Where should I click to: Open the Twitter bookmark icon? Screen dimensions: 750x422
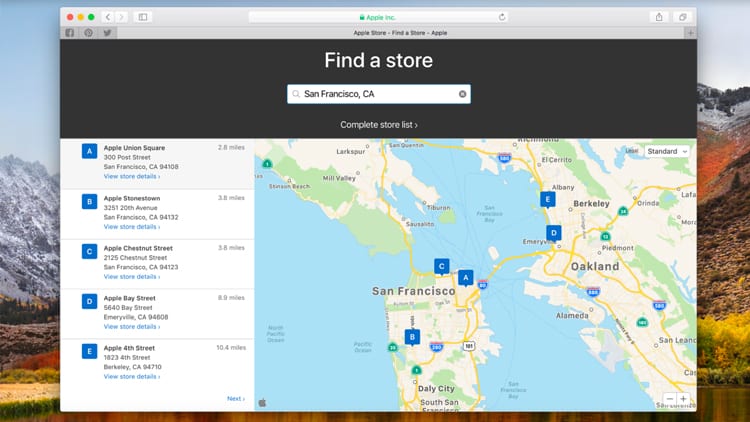(107, 33)
